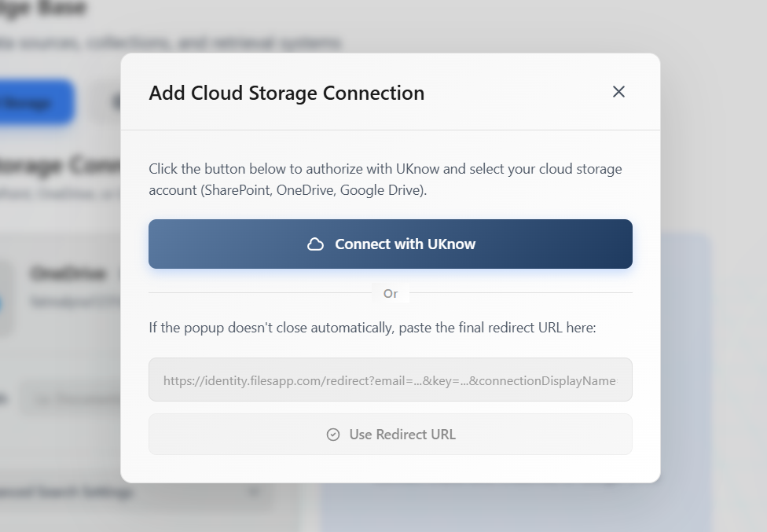Viewport: 767px width, 532px height.
Task: Click the X icon to close the dialog
Action: pyautogui.click(x=618, y=92)
